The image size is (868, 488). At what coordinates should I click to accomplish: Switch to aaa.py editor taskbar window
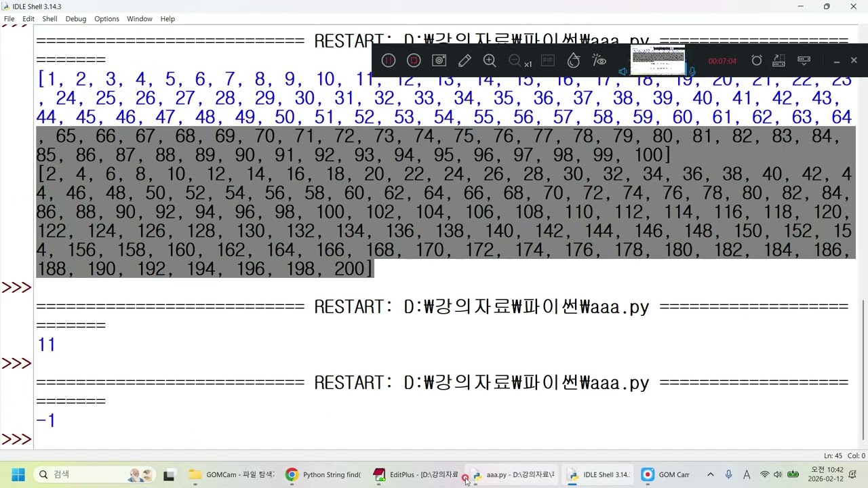[x=513, y=474]
